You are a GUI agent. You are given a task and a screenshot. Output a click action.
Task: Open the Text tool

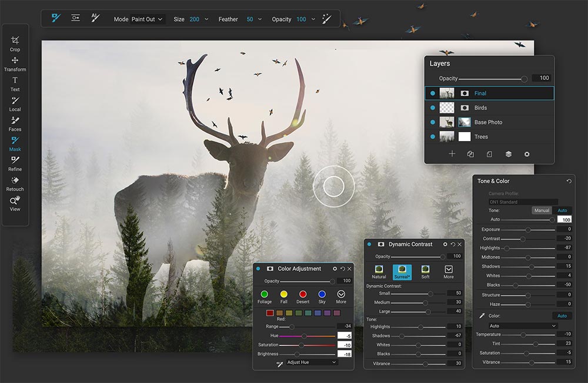(15, 83)
